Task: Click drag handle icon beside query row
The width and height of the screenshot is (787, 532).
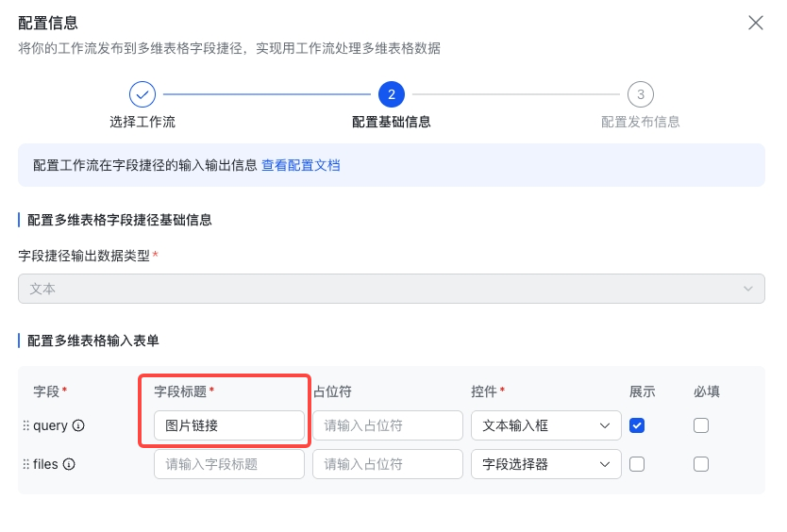Action: point(25,426)
